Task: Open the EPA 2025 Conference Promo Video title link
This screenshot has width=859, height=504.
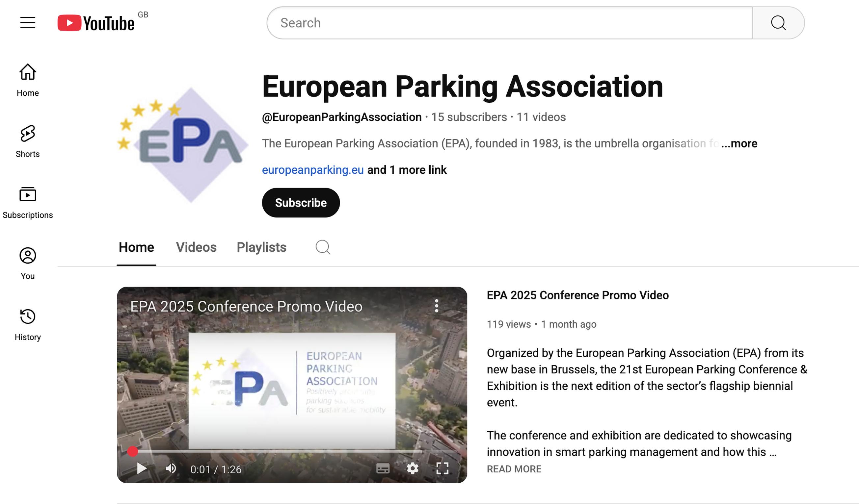Action: pos(577,295)
